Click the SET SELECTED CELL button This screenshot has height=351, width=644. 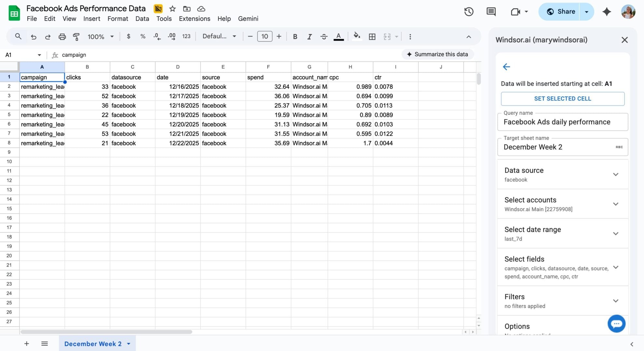562,99
